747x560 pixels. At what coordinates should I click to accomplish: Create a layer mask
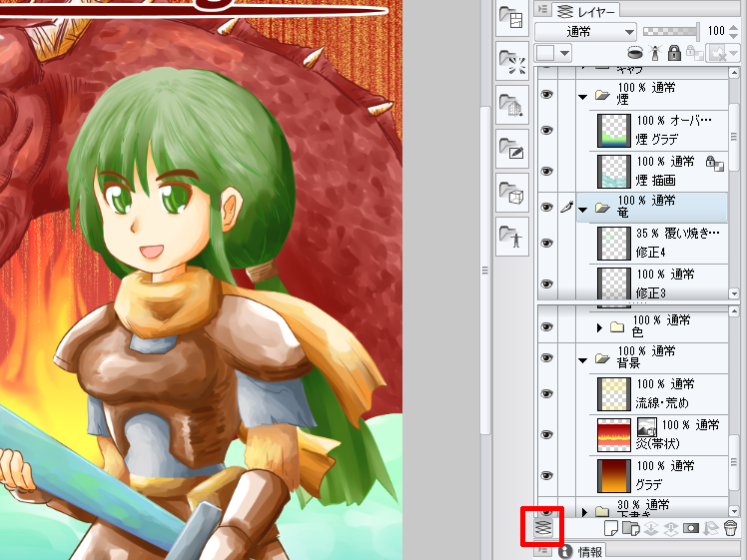[x=691, y=528]
